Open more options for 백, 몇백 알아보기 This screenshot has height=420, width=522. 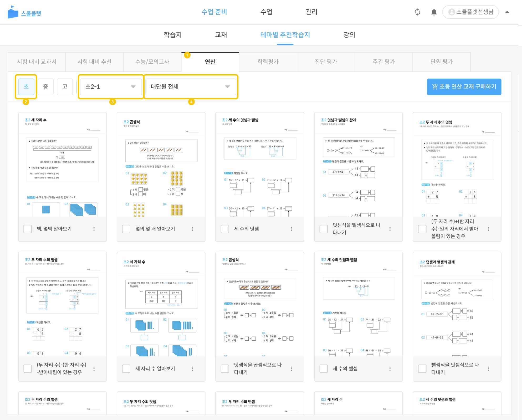coord(94,229)
